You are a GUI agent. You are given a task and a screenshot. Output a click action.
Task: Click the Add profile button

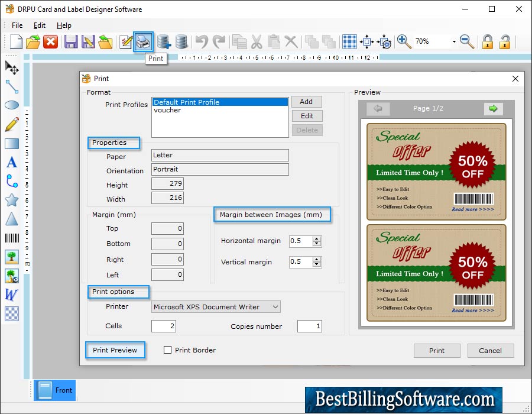click(307, 102)
